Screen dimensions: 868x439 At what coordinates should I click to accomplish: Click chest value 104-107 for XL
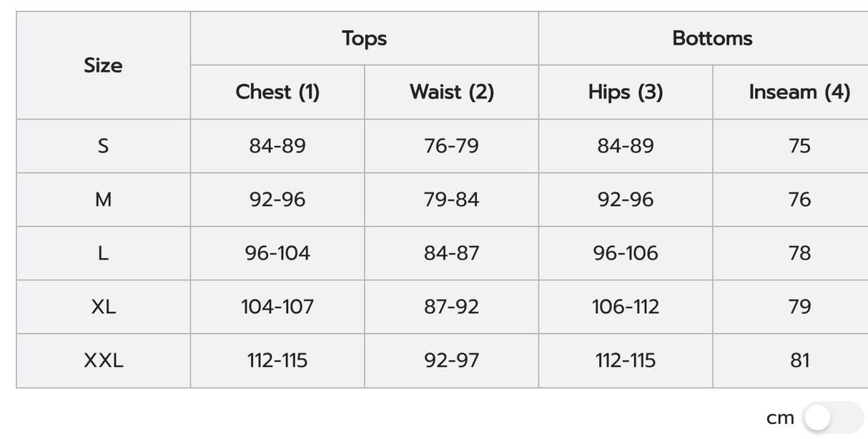click(x=277, y=307)
